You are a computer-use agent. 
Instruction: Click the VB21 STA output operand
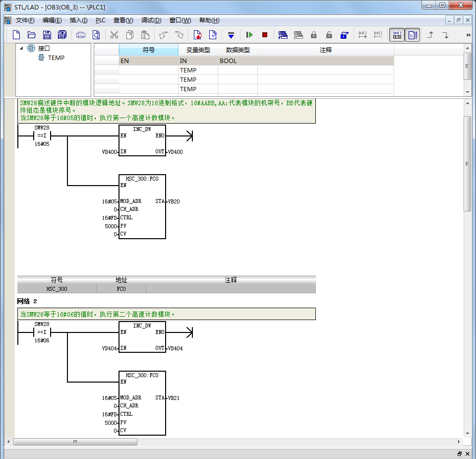coord(174,398)
